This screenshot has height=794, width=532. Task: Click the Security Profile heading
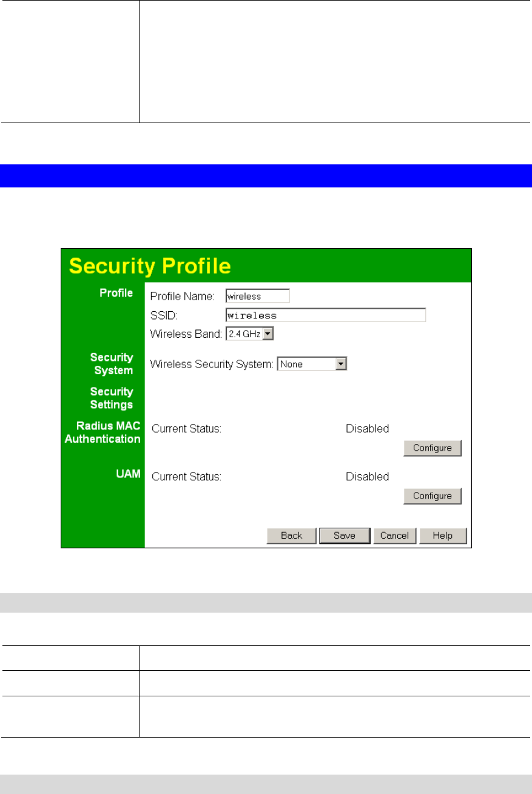[x=150, y=266]
